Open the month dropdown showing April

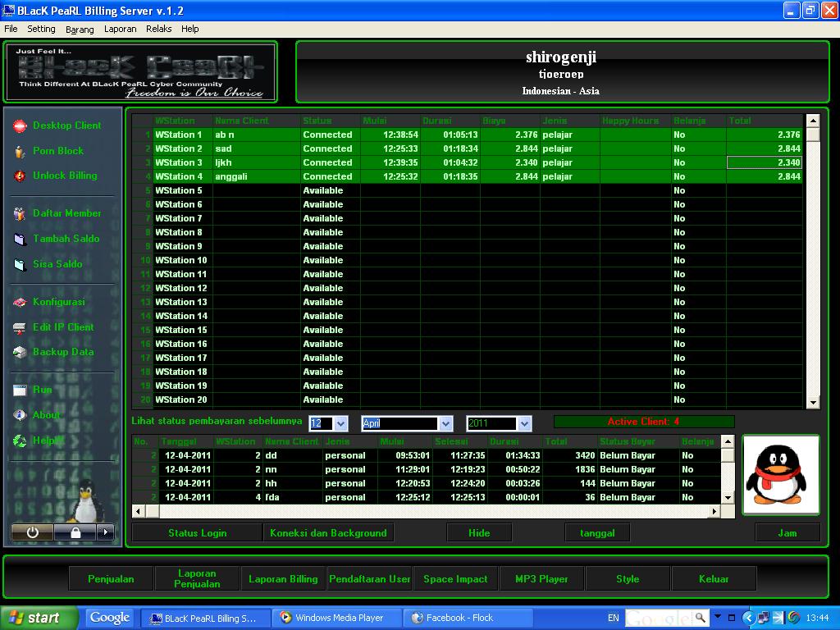(446, 423)
